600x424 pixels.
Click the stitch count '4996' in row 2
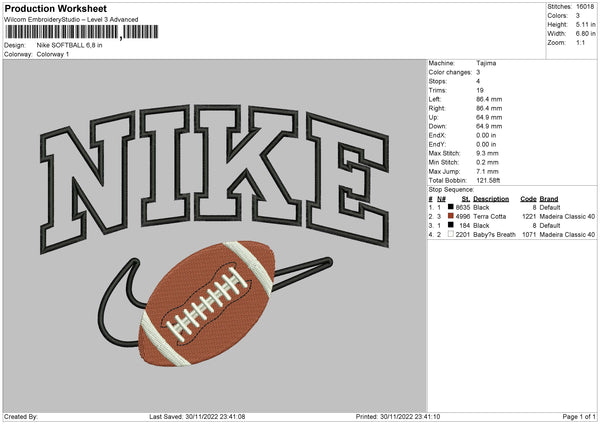(x=463, y=216)
